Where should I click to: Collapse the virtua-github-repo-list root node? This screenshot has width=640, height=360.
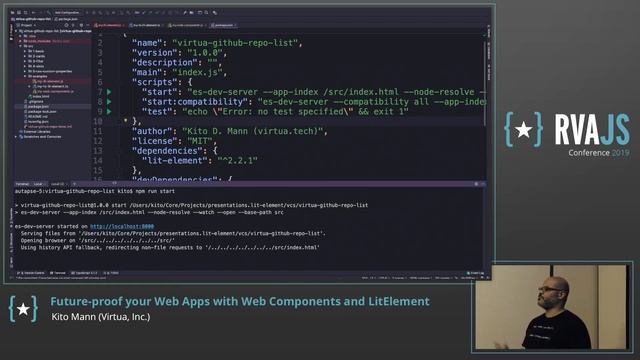click(x=16, y=31)
